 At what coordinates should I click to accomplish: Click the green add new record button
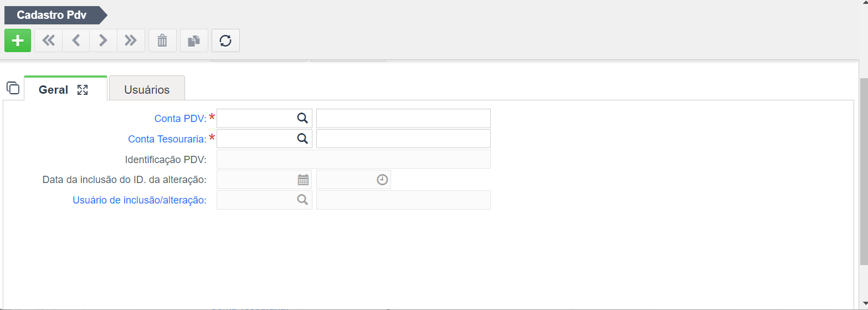coord(18,40)
